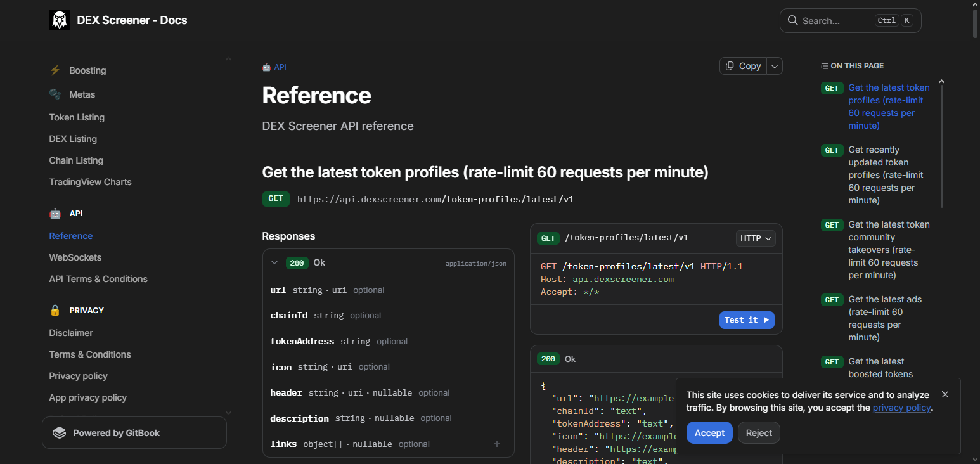This screenshot has width=980, height=464.
Task: Open privacy policy link in cookie banner
Action: click(x=901, y=408)
